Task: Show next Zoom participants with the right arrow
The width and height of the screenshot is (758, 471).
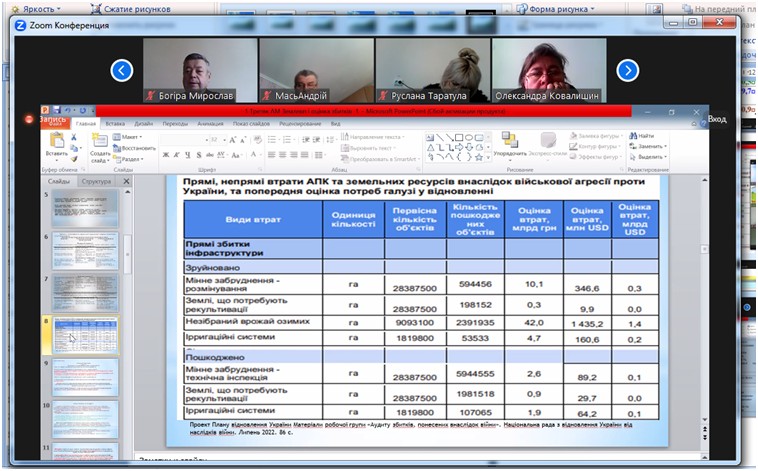Action: [x=627, y=71]
